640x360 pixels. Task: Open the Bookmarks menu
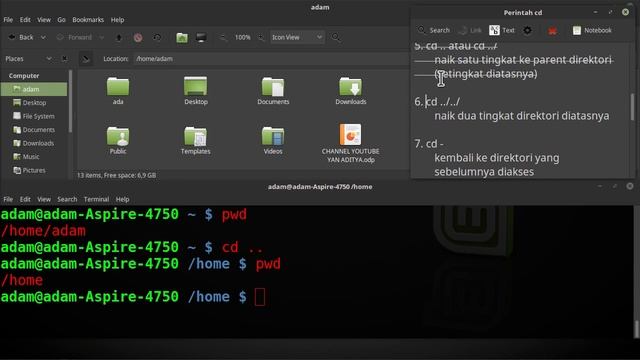click(x=88, y=20)
